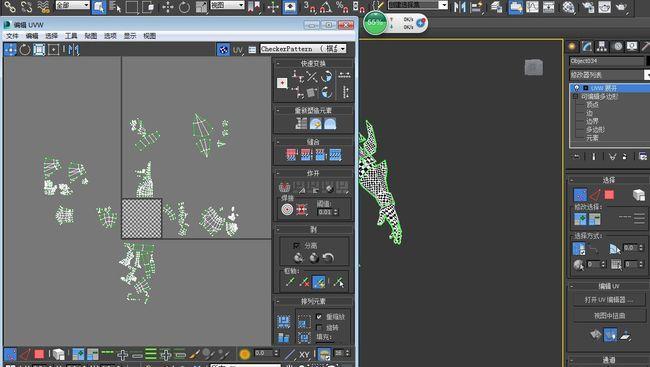The image size is (650, 367).
Task: Click the 打开 UV 编辑器 button
Action: click(609, 300)
